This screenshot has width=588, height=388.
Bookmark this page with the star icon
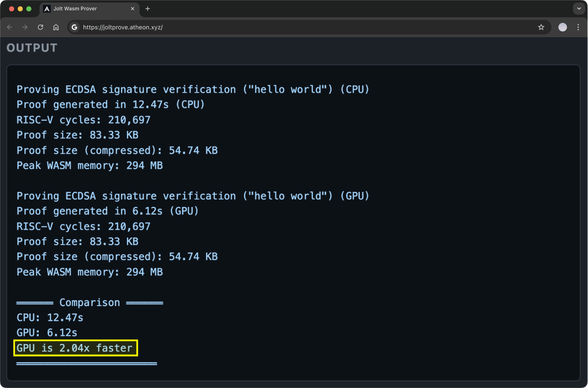point(541,27)
